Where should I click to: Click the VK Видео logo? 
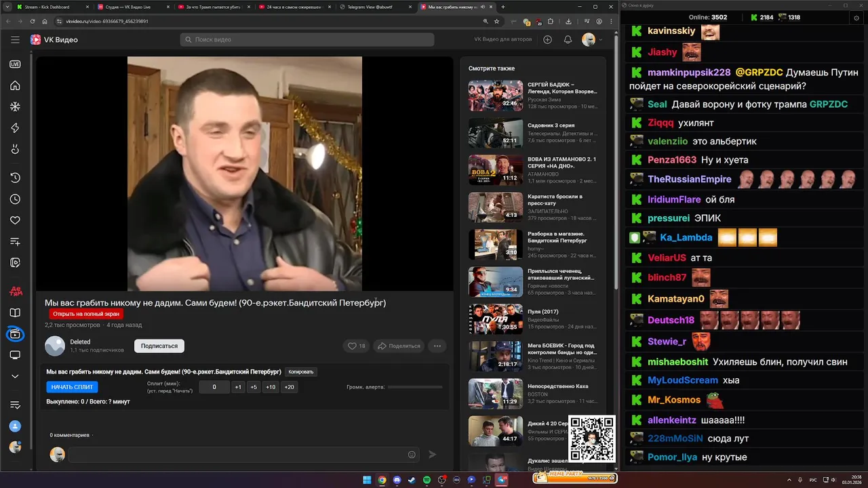coord(54,40)
